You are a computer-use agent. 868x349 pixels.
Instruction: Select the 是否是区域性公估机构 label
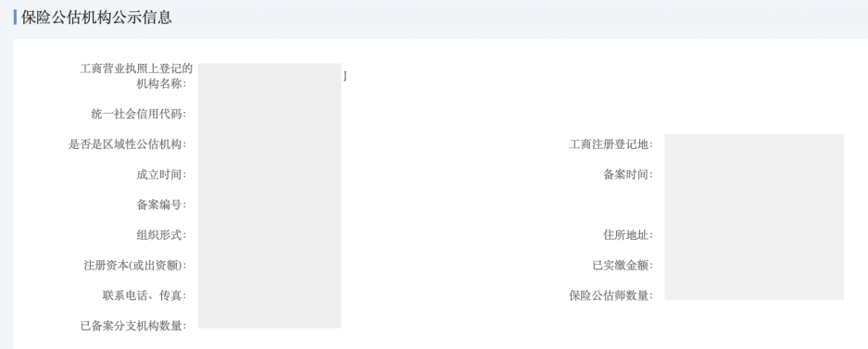127,145
